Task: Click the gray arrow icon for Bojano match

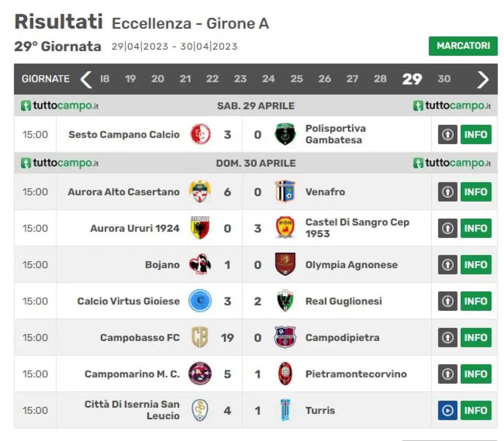Action: pos(447,265)
